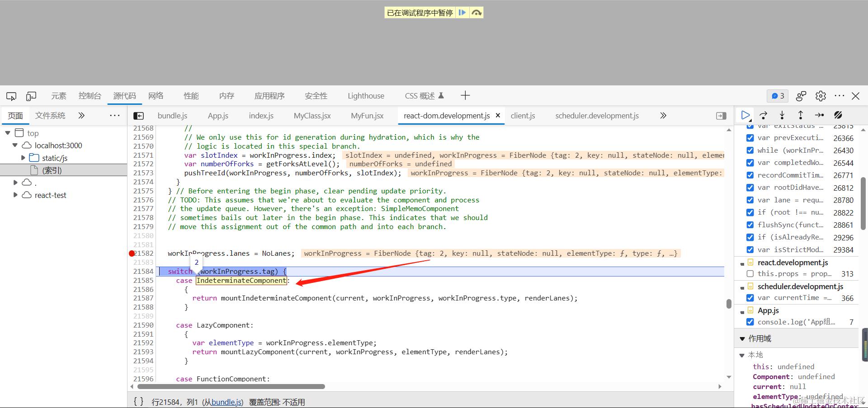Toggle breakpoint 'var currentTime' at 366
The image size is (868, 408).
pyautogui.click(x=750, y=298)
